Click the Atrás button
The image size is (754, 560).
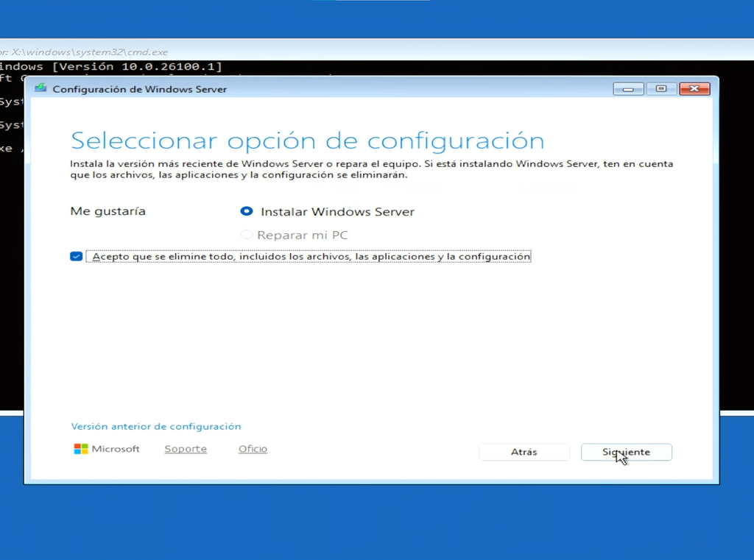coord(524,452)
